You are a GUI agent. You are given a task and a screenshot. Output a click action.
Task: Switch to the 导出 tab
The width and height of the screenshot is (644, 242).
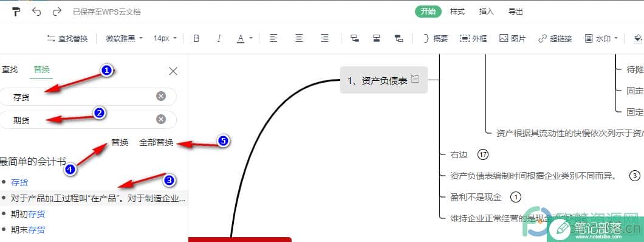tap(515, 12)
